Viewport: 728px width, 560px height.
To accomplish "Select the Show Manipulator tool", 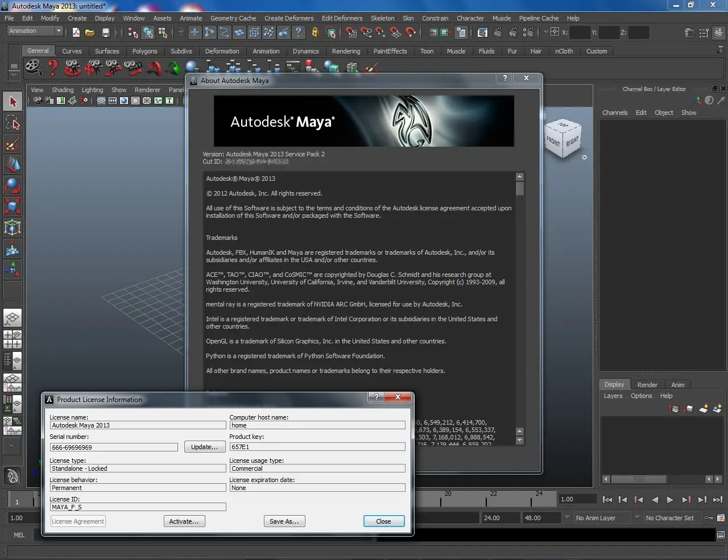I will (13, 269).
